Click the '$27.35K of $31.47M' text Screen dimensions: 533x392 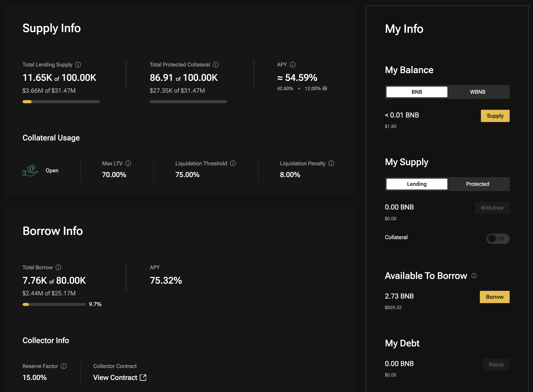click(177, 90)
